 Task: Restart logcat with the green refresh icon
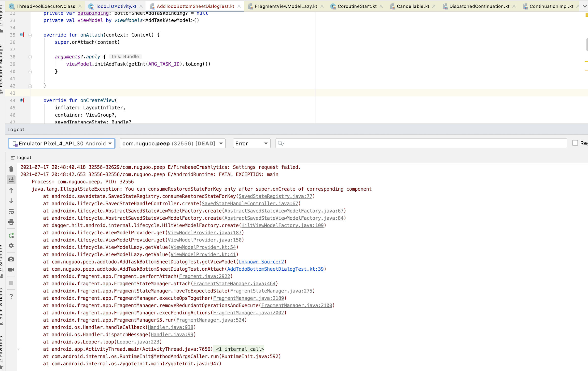pos(11,236)
